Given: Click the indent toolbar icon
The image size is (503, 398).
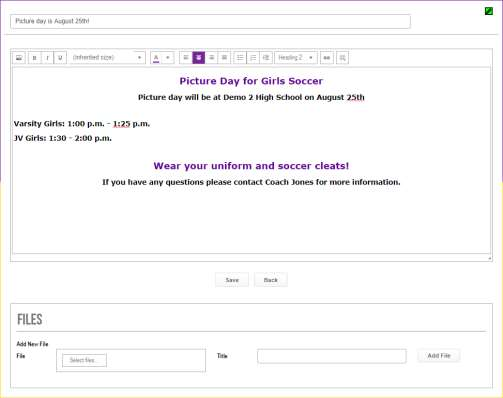Looking at the screenshot, I should click(266, 58).
